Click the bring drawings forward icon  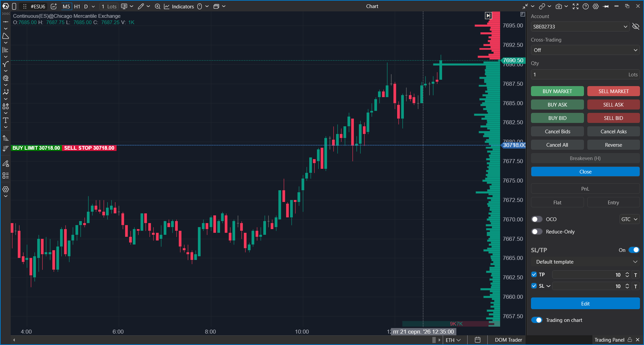pyautogui.click(x=6, y=138)
